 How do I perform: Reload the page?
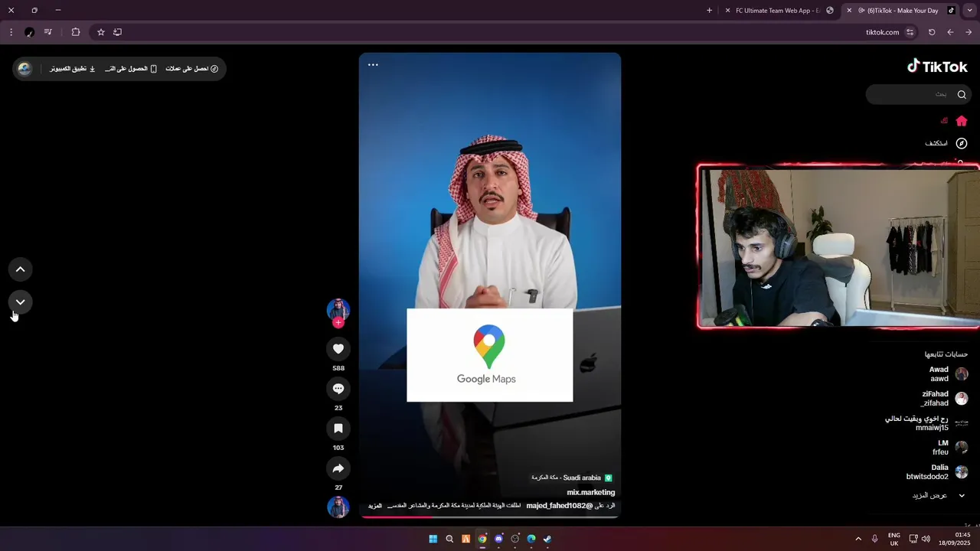click(932, 32)
